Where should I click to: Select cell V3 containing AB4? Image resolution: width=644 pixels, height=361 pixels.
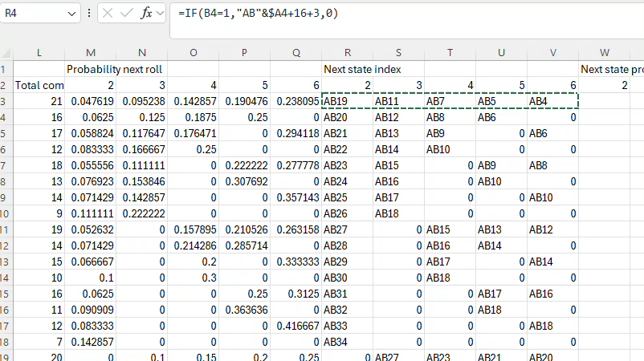pyautogui.click(x=552, y=101)
